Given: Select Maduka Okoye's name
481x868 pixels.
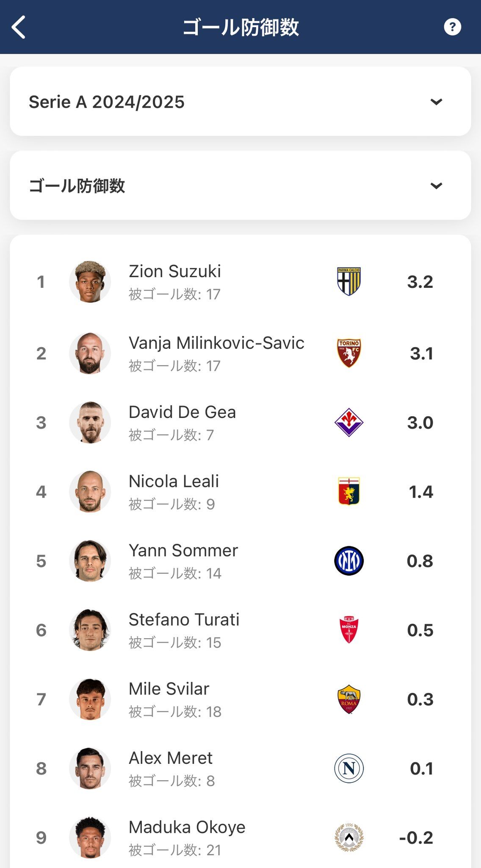Looking at the screenshot, I should (x=187, y=827).
